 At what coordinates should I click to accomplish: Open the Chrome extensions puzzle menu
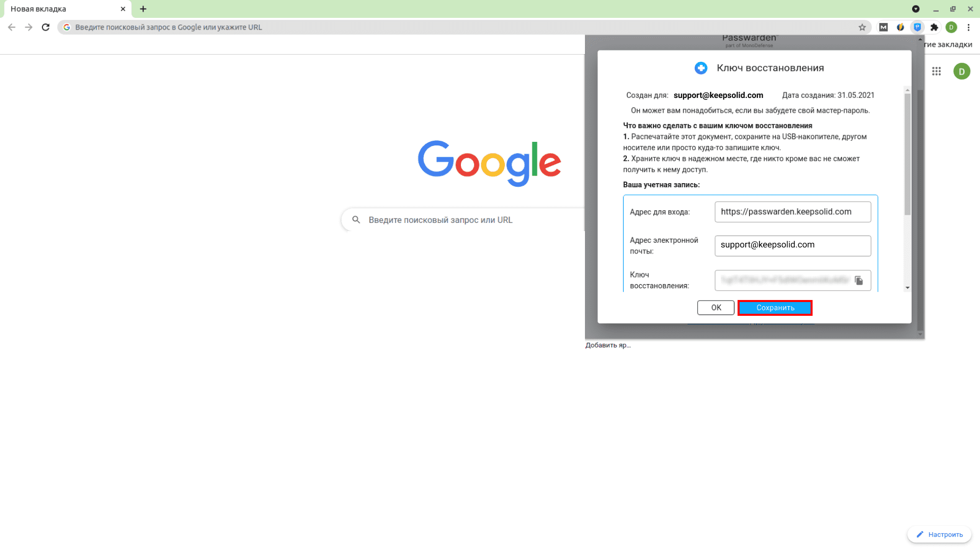pos(934,27)
